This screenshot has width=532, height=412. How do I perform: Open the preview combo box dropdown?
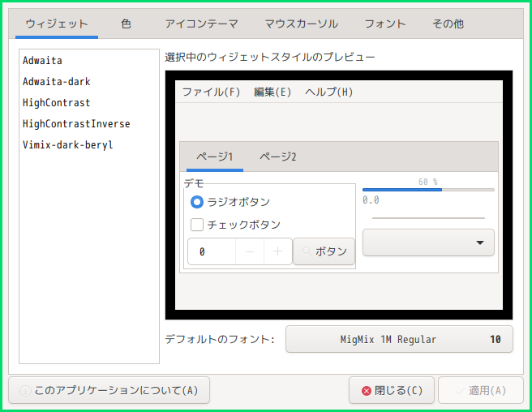pos(428,242)
